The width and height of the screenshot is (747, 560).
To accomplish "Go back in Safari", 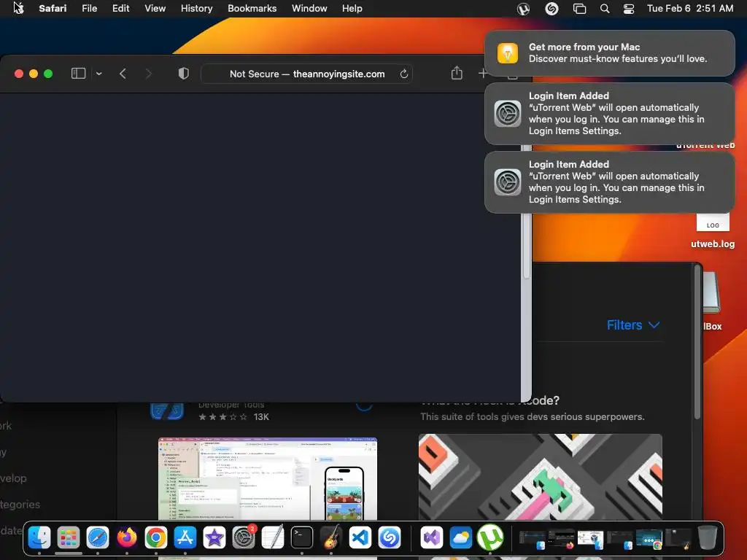I will point(123,74).
